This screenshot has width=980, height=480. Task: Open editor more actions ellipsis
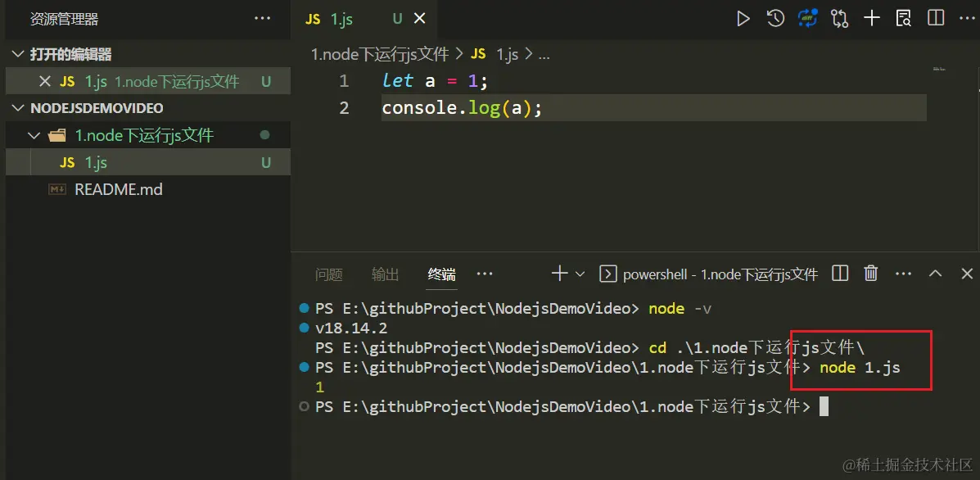click(967, 19)
